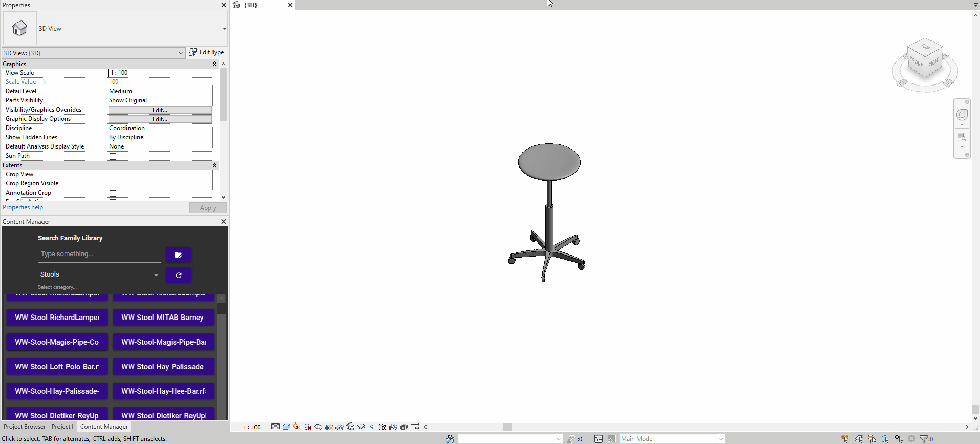Viewport: 980px width, 444px height.
Task: Check the Annotation Crop checkbox
Action: coord(113,193)
